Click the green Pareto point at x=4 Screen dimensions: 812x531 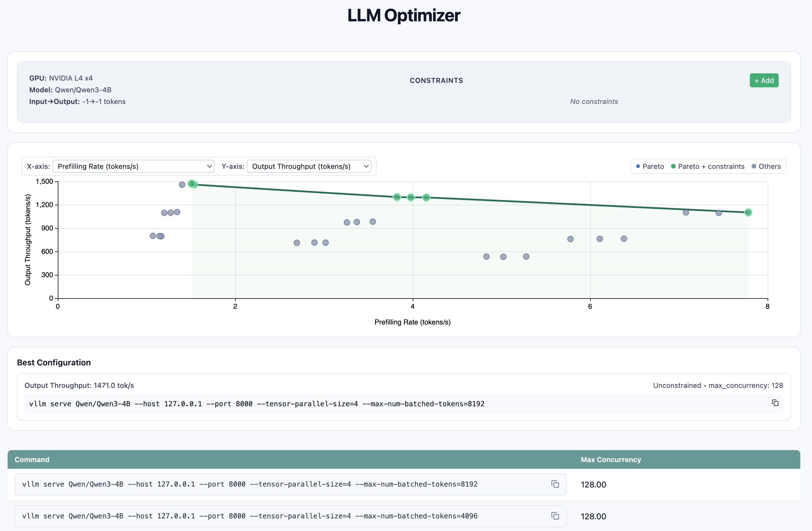click(x=411, y=197)
